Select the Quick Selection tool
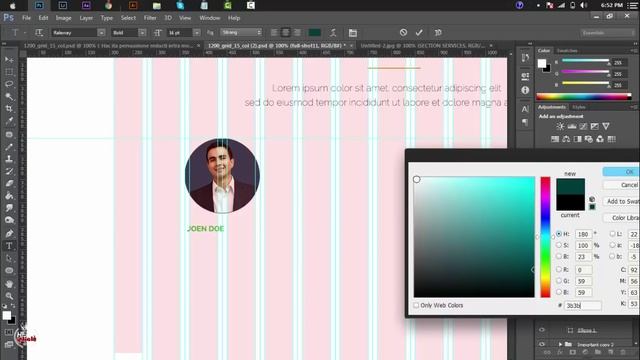Image resolution: width=640 pixels, height=360 pixels. tap(9, 97)
